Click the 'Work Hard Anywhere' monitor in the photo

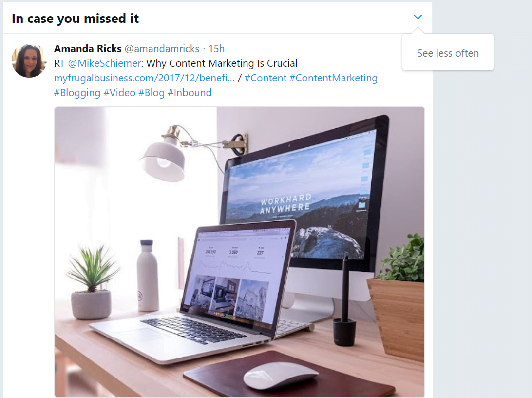pyautogui.click(x=305, y=194)
